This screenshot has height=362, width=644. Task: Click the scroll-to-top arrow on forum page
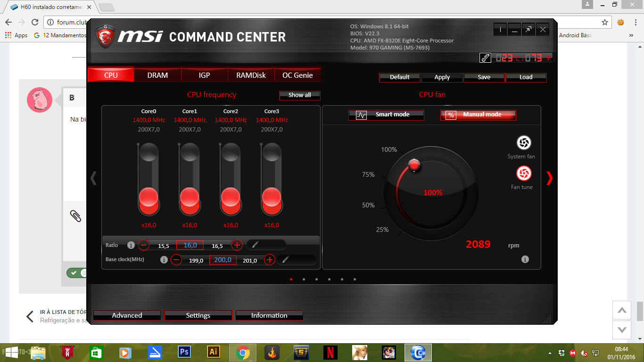click(622, 310)
